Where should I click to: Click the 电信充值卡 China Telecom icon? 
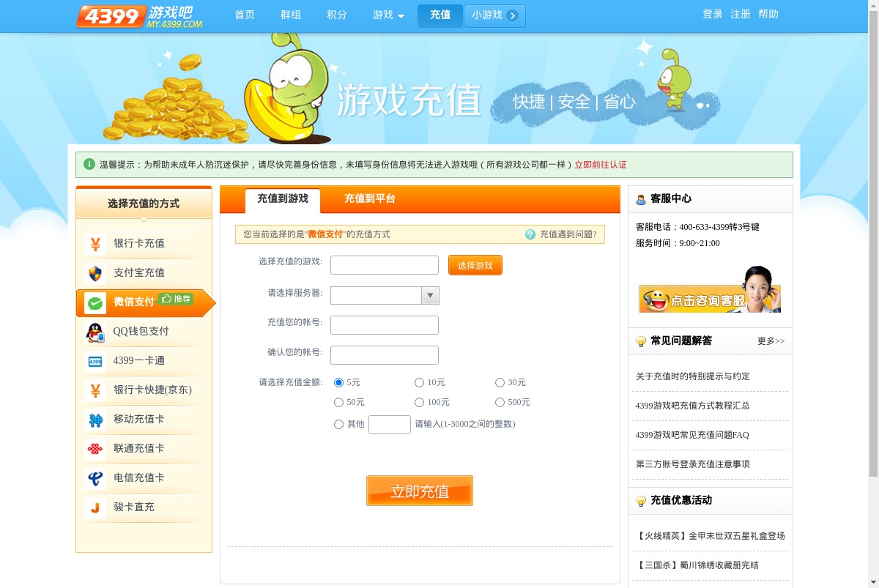(95, 478)
